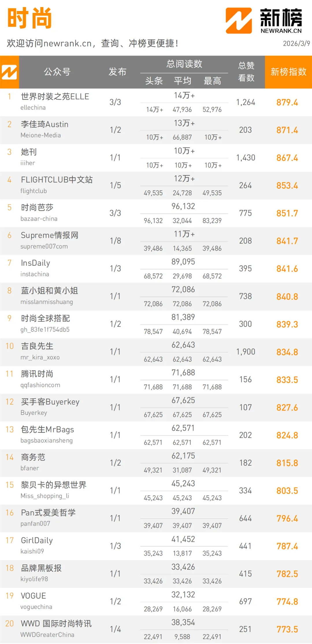Click the 新榜指数 column header
Image resolution: width=312 pixels, height=644 pixels.
coord(288,72)
